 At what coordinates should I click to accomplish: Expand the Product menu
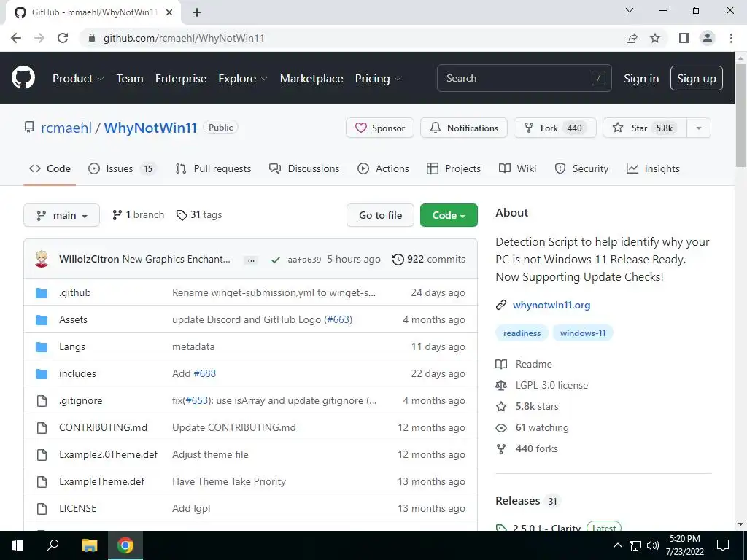78,78
